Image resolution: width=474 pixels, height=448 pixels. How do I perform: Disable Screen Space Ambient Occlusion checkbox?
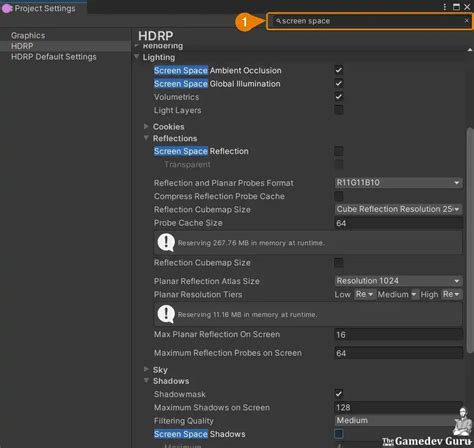point(339,70)
